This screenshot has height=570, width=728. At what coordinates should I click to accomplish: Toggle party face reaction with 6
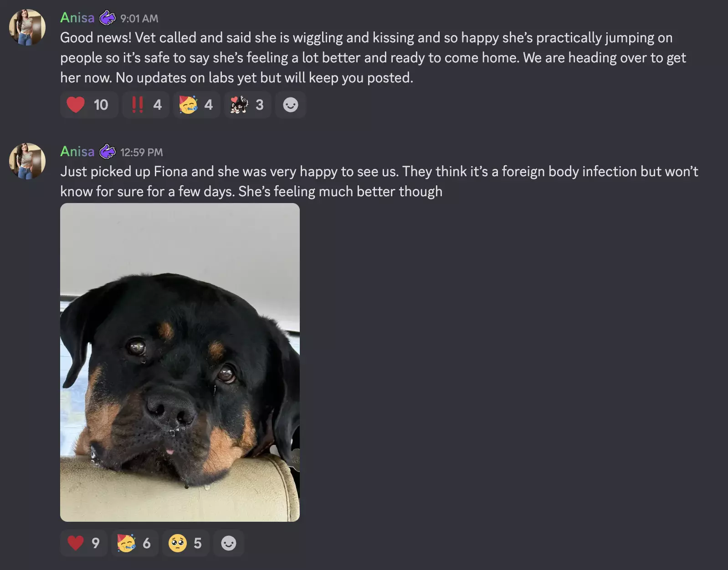(x=135, y=543)
